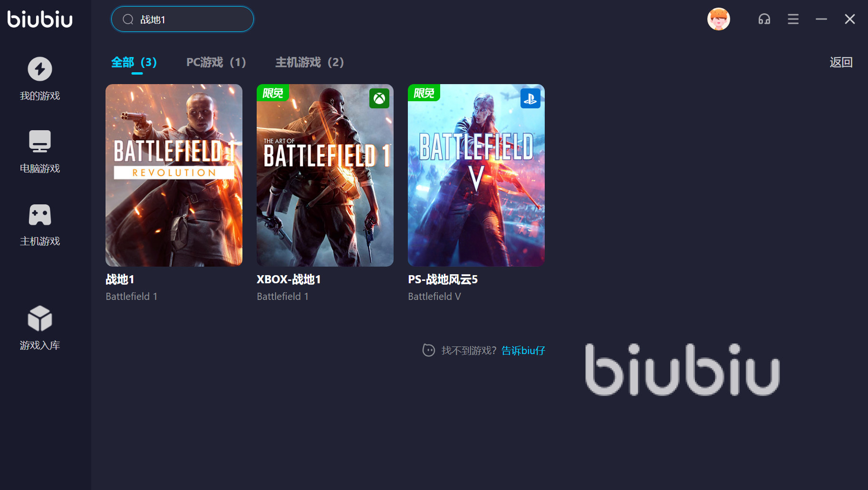Switch to the PC游戏 (1) tab

click(216, 62)
